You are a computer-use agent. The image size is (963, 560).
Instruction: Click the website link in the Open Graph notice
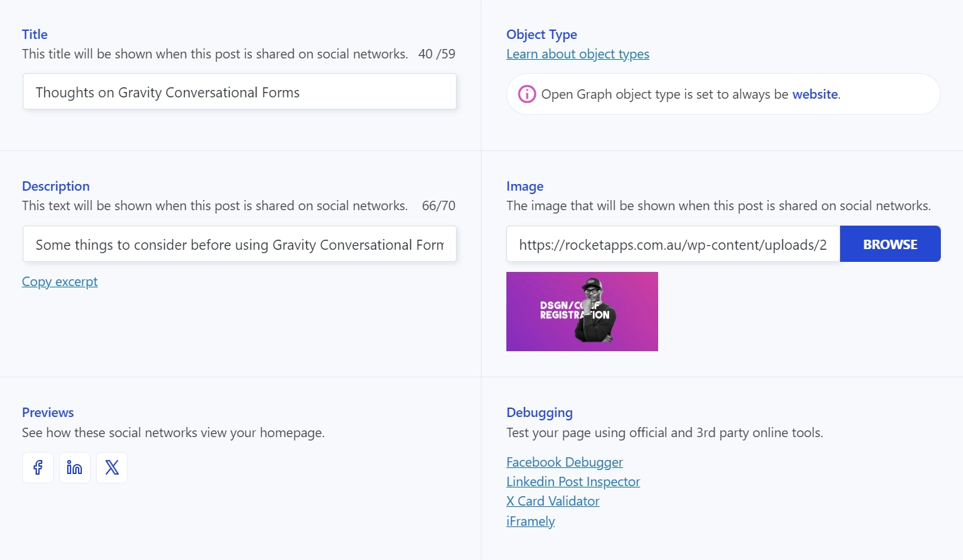[815, 94]
